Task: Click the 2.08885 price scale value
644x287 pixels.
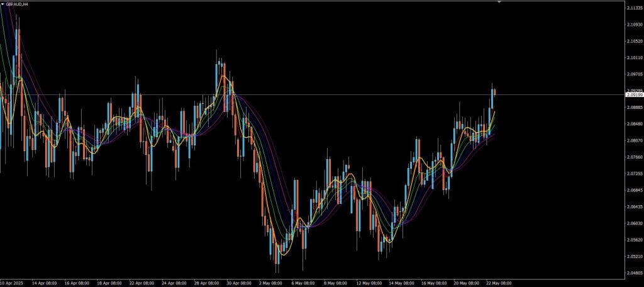Action: (x=635, y=108)
